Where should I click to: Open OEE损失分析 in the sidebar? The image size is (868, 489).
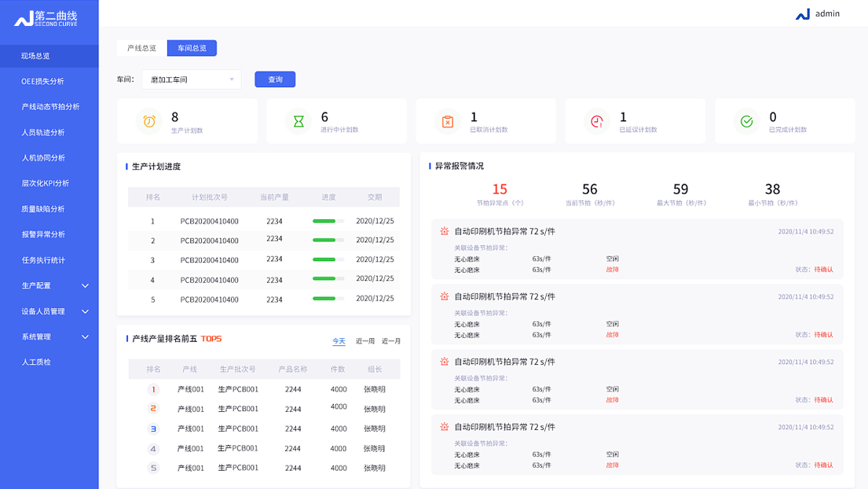pos(43,81)
